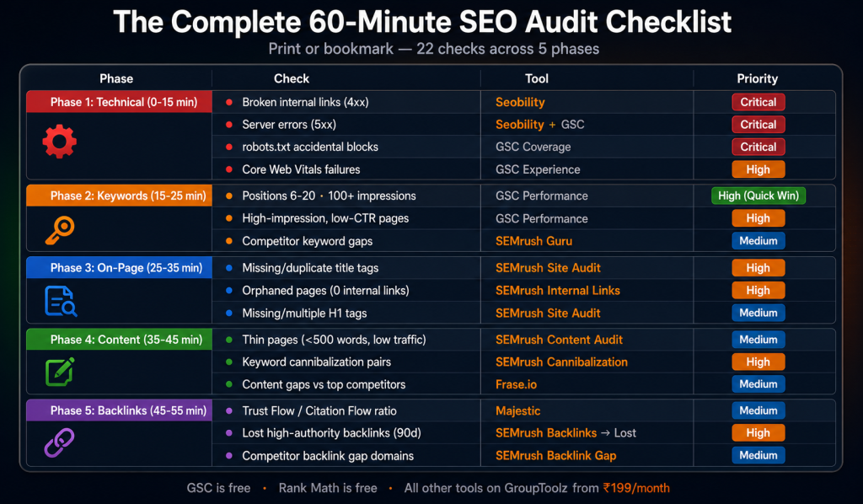Open SEMrush Site Audit link for title tags
Image resolution: width=863 pixels, height=504 pixels.
(x=548, y=268)
